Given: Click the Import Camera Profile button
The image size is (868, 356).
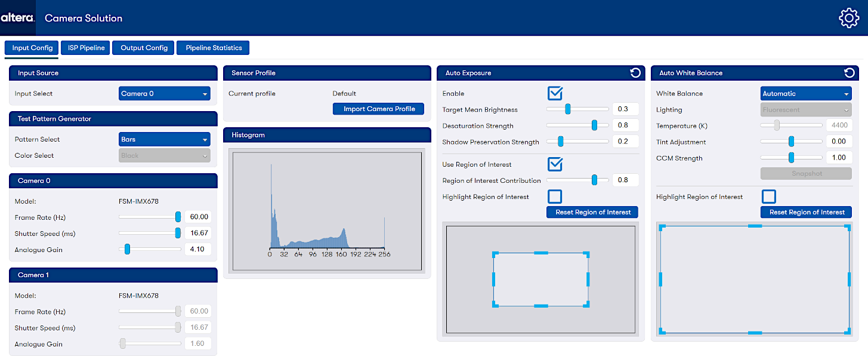Looking at the screenshot, I should tap(379, 109).
